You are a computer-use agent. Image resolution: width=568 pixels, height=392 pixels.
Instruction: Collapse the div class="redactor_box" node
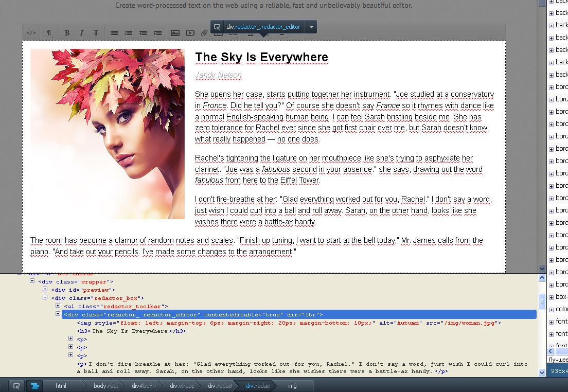click(45, 297)
